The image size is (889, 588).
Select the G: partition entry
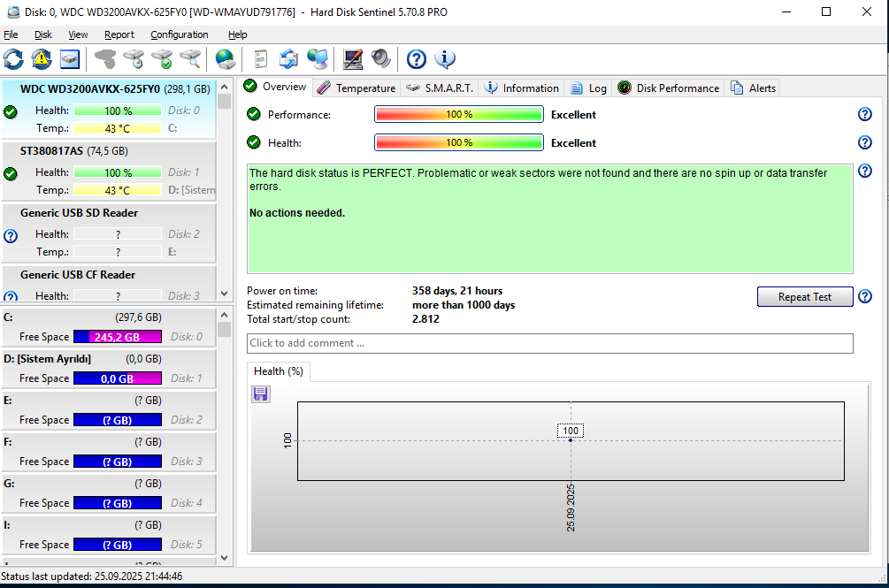point(108,493)
